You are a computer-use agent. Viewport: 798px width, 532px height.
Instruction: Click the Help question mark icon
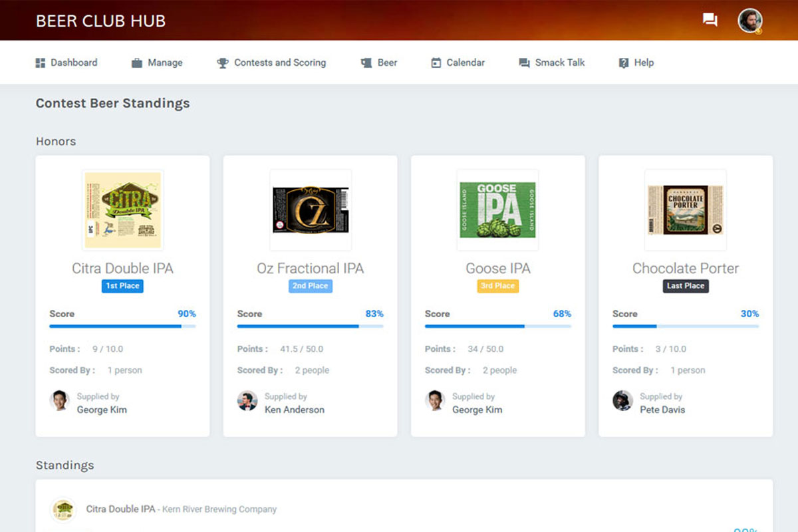[624, 63]
